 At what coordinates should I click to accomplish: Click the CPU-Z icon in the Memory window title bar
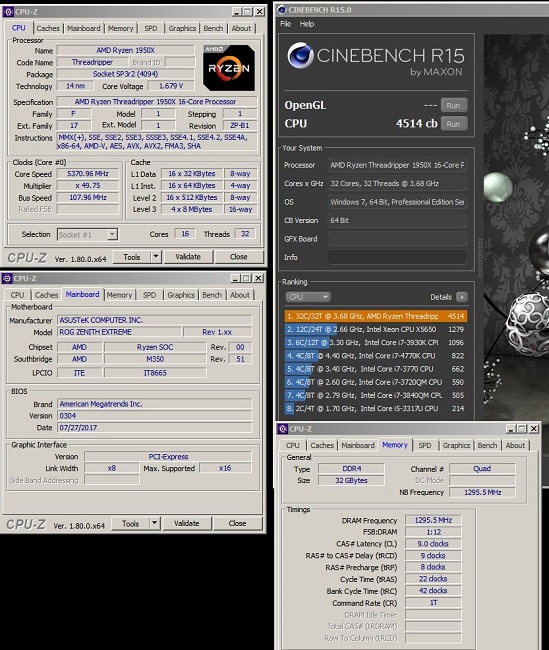click(x=283, y=429)
